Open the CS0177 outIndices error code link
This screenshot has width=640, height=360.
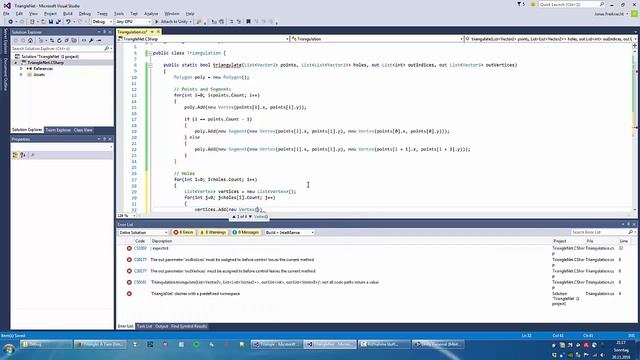point(140,260)
